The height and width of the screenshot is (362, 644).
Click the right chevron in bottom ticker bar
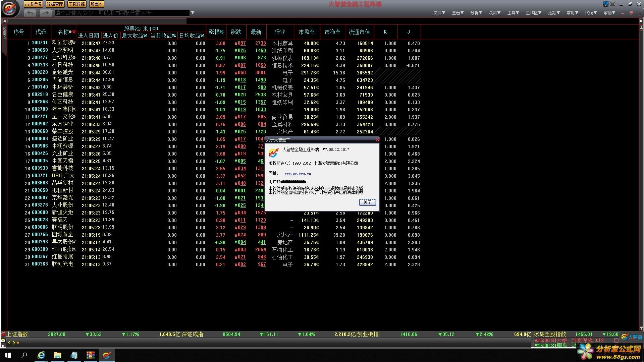13,343
